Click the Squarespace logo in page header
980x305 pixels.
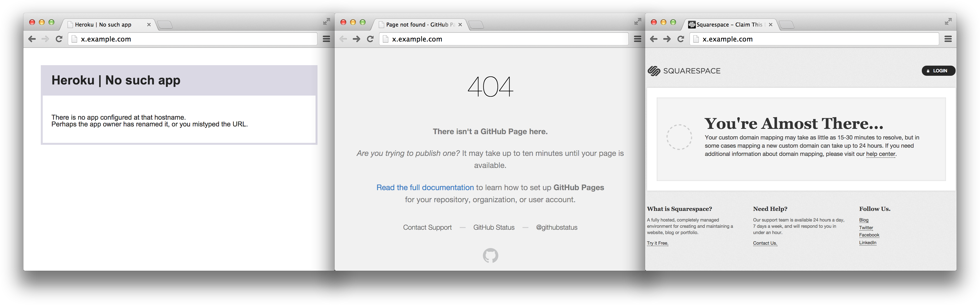click(x=684, y=71)
